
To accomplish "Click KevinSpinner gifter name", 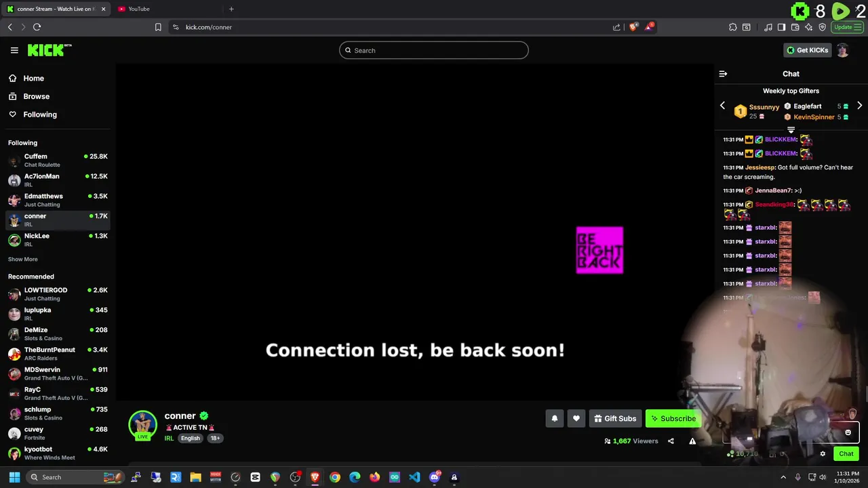I will (814, 117).
